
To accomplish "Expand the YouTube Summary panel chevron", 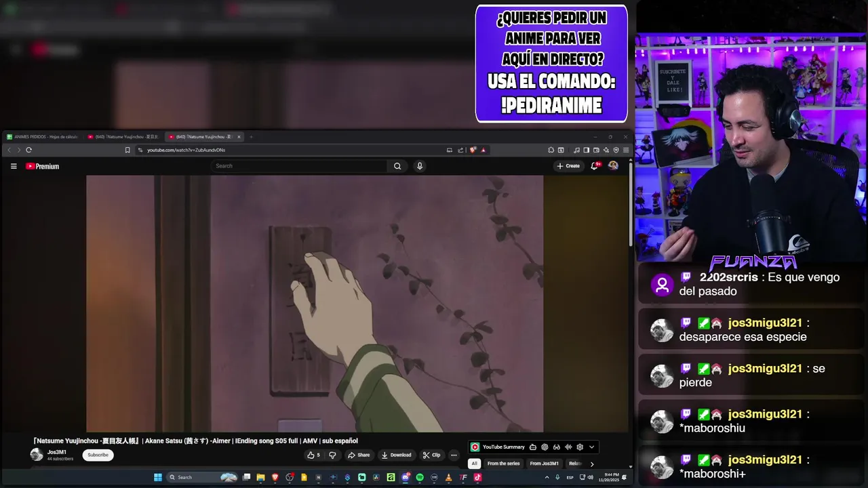I will coord(591,447).
